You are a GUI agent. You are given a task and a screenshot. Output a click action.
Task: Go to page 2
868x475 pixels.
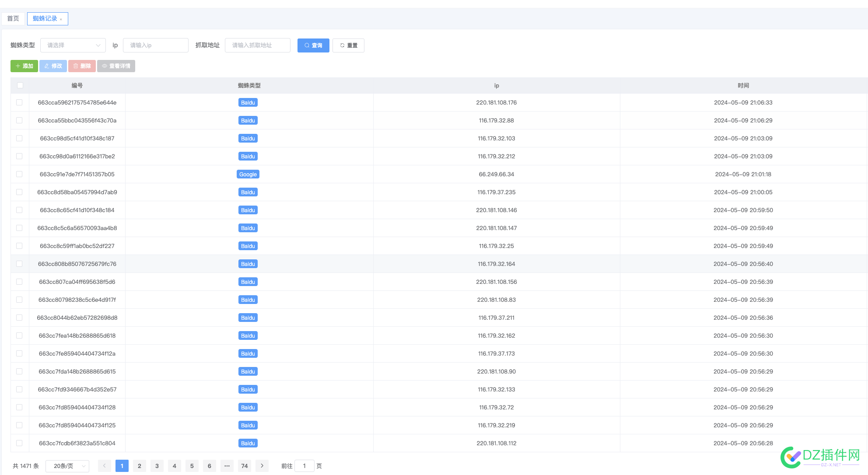coord(140,466)
